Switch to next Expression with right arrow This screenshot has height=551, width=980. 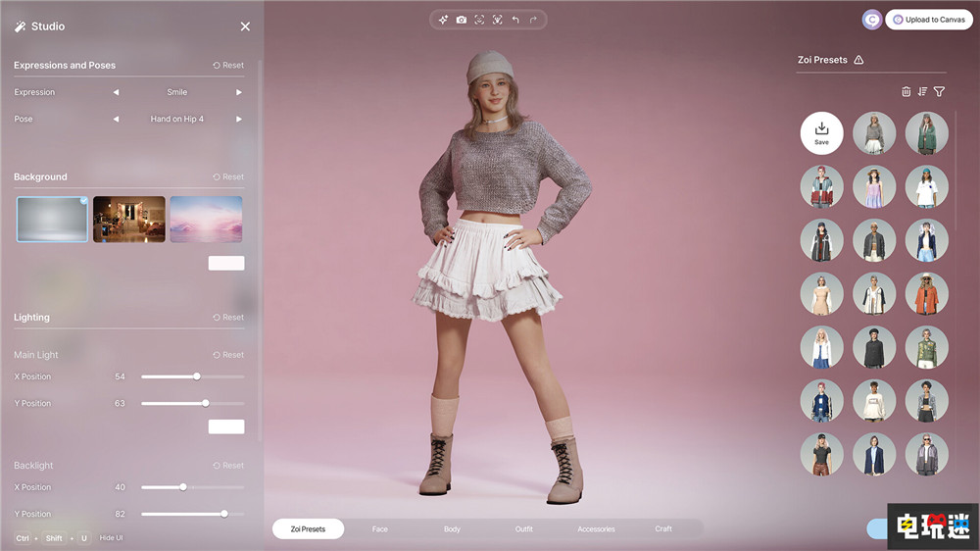click(x=238, y=92)
